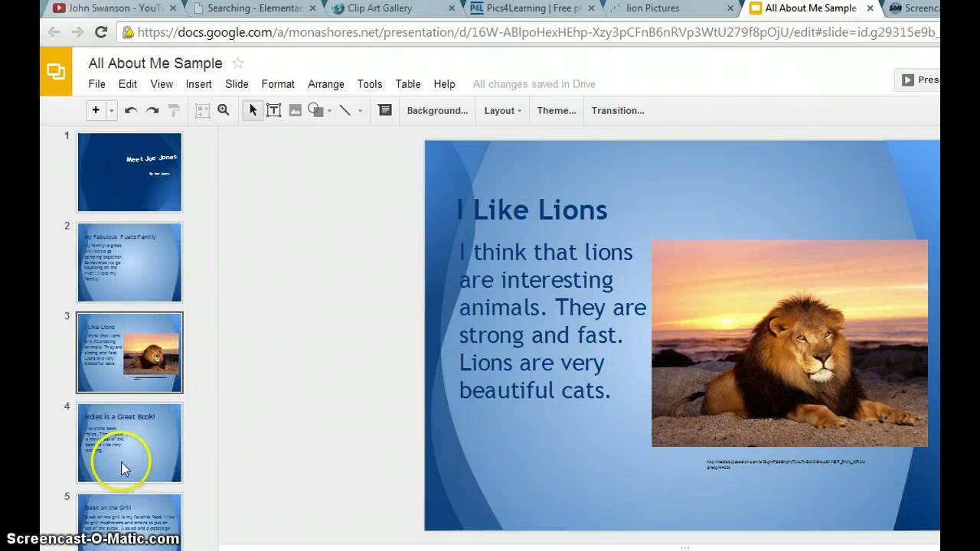Select the Text box tool

pos(273,111)
